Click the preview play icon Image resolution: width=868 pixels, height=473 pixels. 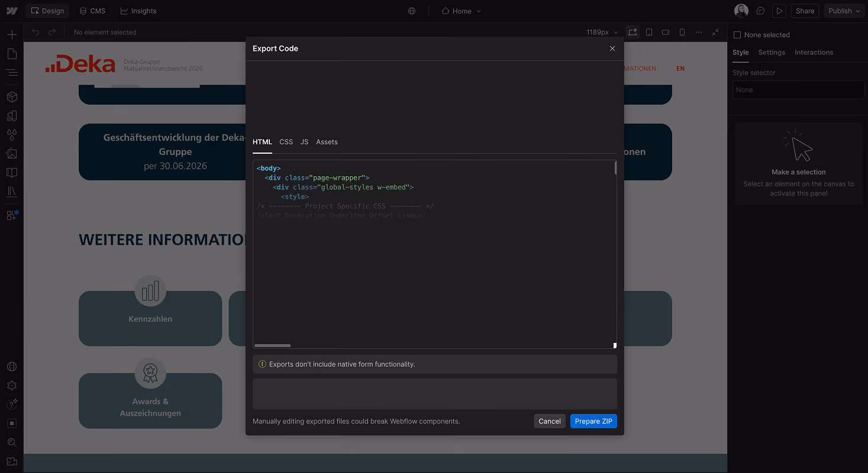coord(780,11)
